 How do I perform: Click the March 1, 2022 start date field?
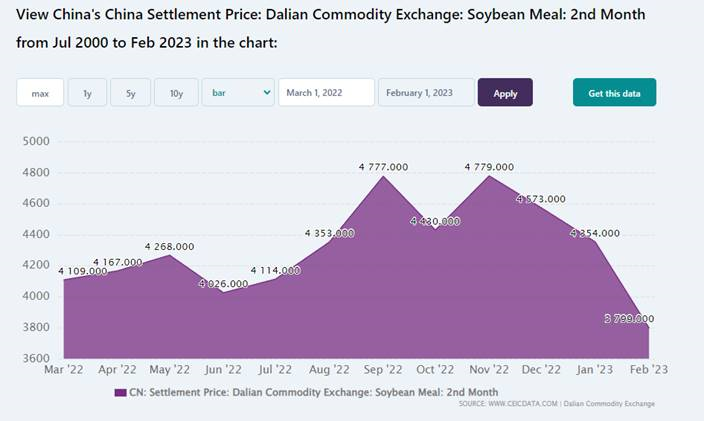[x=326, y=93]
